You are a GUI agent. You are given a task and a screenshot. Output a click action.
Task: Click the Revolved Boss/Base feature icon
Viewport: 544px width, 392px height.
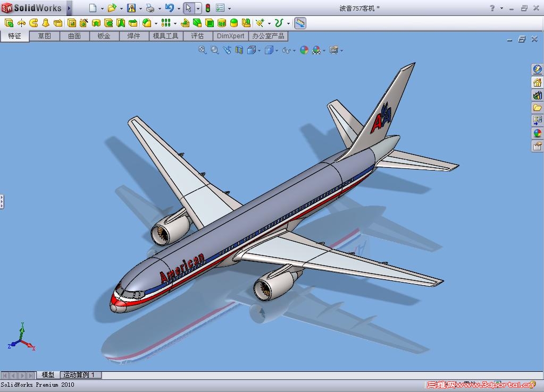click(21, 23)
